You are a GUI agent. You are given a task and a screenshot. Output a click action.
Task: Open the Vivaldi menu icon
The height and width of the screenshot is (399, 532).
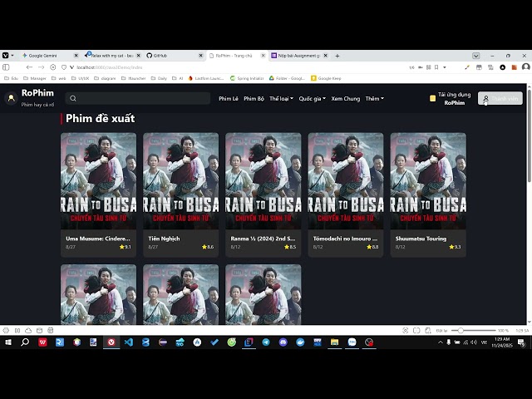6,56
